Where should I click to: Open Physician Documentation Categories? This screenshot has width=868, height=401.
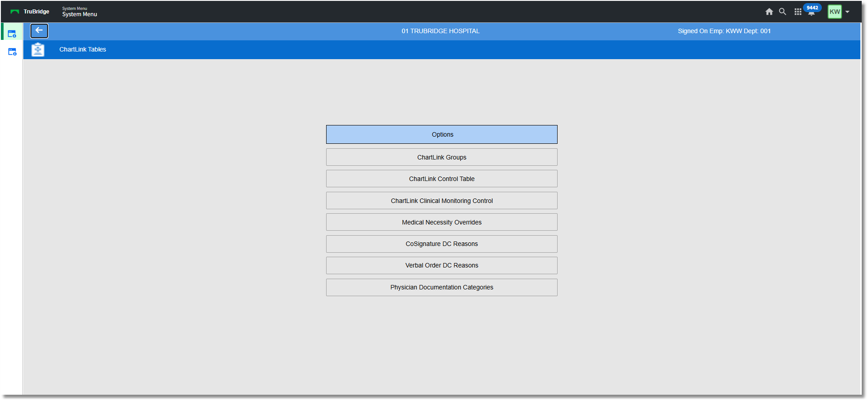point(442,287)
